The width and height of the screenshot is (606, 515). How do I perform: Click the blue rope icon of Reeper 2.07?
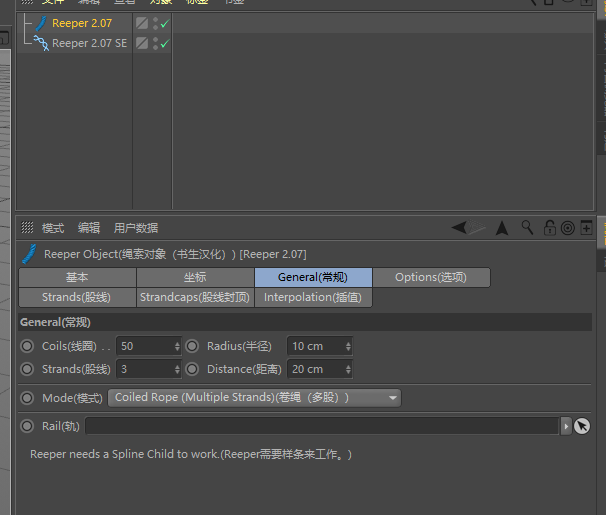click(x=41, y=23)
